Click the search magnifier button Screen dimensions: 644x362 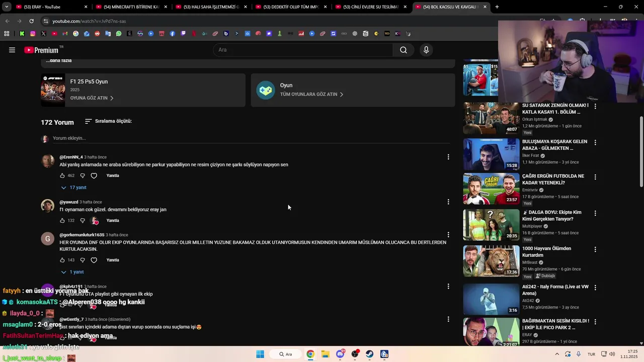404,50
